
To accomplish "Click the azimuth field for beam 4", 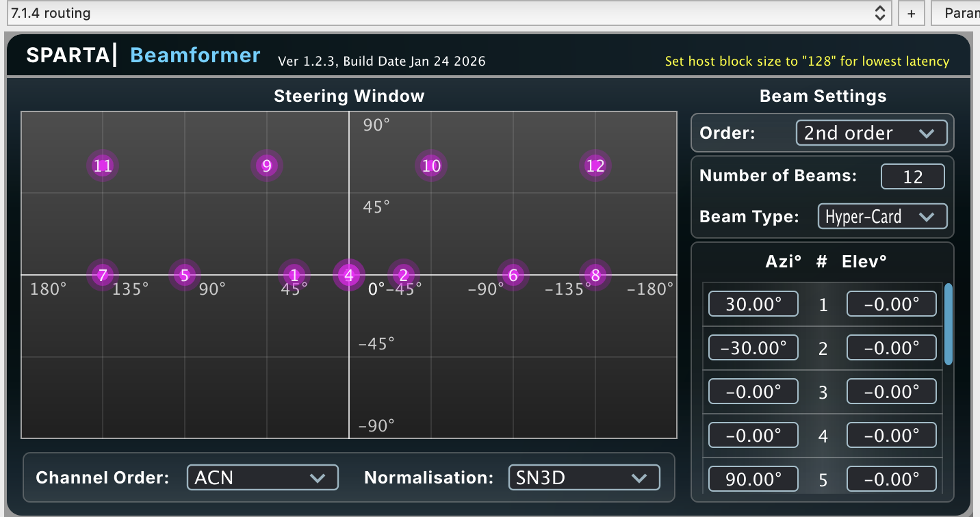I will click(753, 435).
